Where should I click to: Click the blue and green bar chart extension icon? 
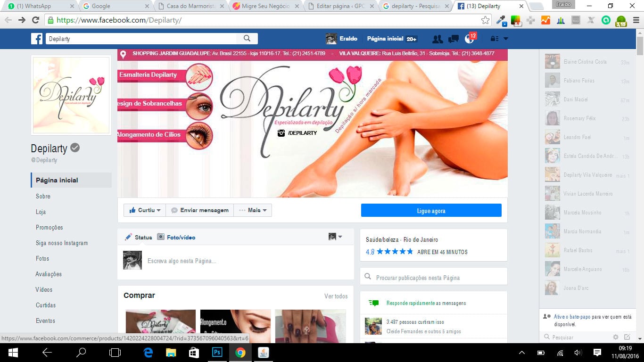click(x=561, y=20)
